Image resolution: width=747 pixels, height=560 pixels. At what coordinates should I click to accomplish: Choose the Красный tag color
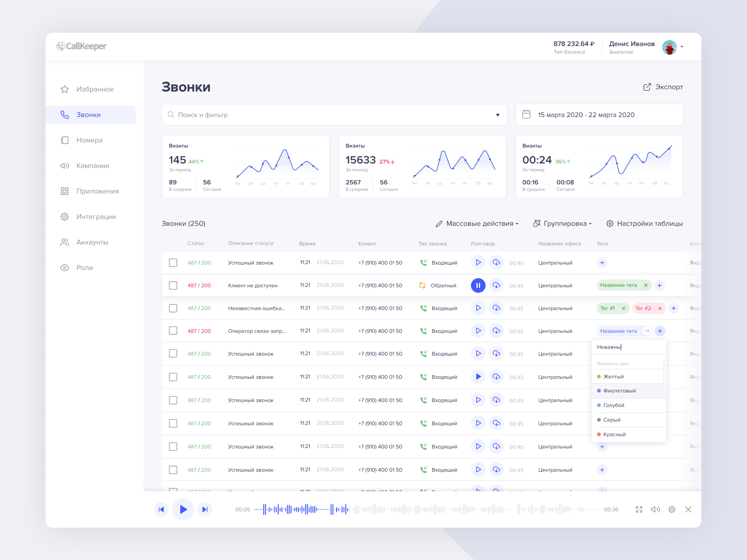coord(613,434)
